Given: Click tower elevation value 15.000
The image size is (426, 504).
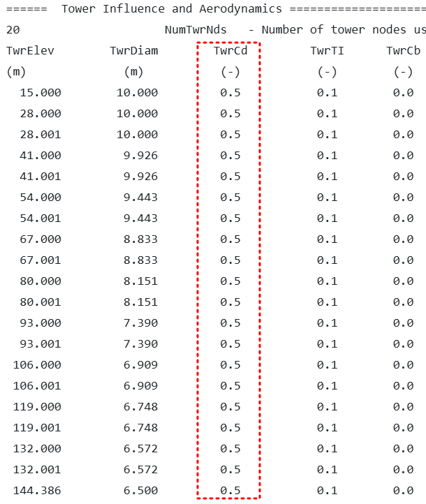Looking at the screenshot, I should pos(41,93).
